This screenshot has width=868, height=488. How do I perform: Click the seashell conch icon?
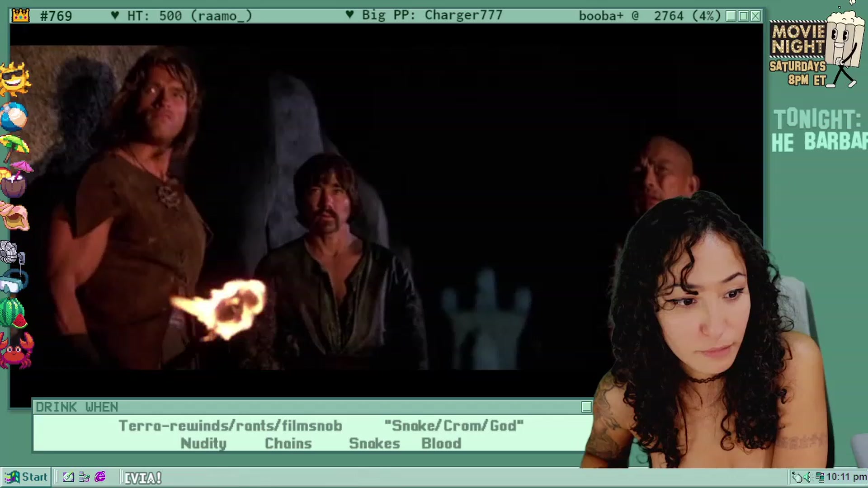(x=14, y=216)
